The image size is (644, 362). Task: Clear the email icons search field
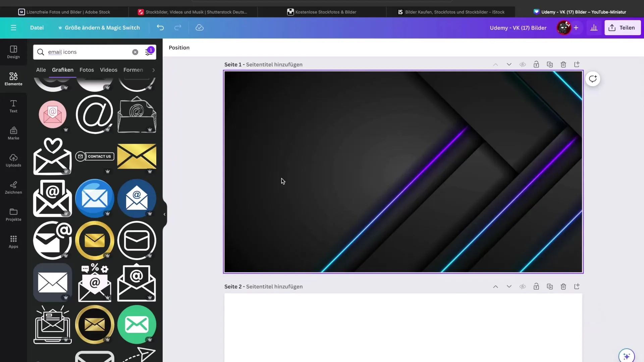[135, 52]
